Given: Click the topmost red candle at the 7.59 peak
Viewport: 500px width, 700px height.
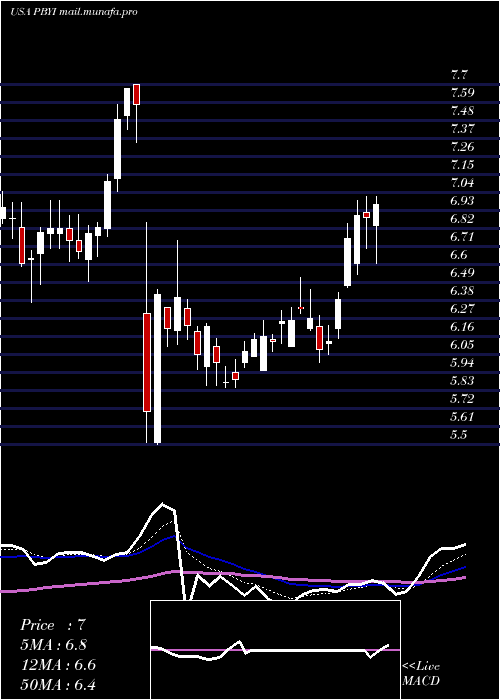Looking at the screenshot, I should tap(136, 94).
